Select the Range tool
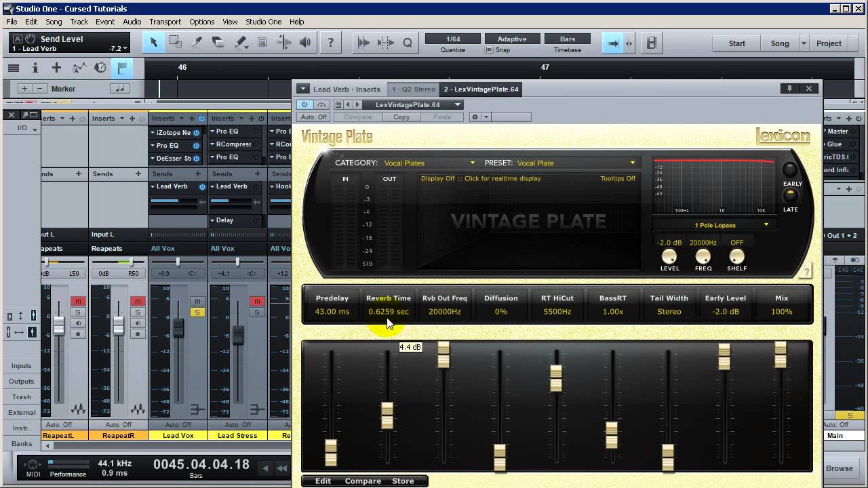868x488 pixels. (x=175, y=43)
